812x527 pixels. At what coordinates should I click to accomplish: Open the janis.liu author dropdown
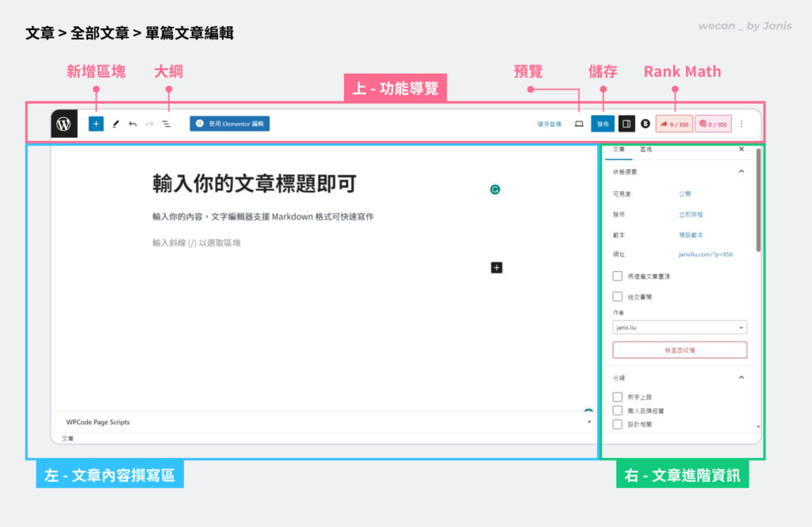coord(680,327)
